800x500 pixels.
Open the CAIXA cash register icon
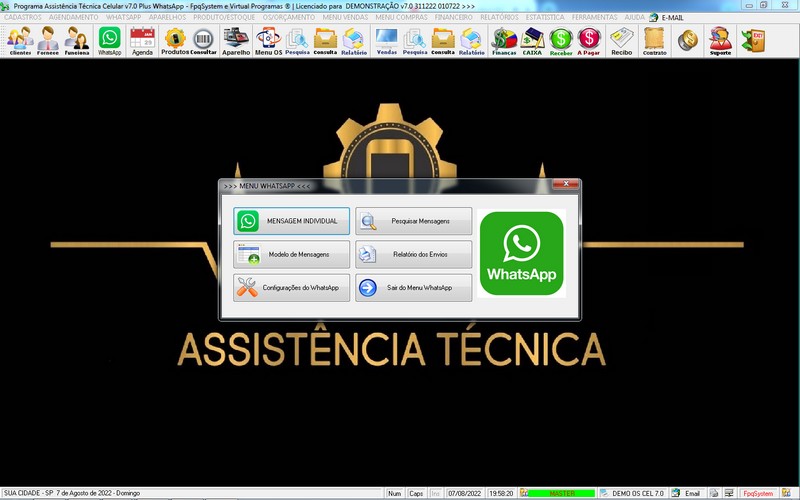532,41
